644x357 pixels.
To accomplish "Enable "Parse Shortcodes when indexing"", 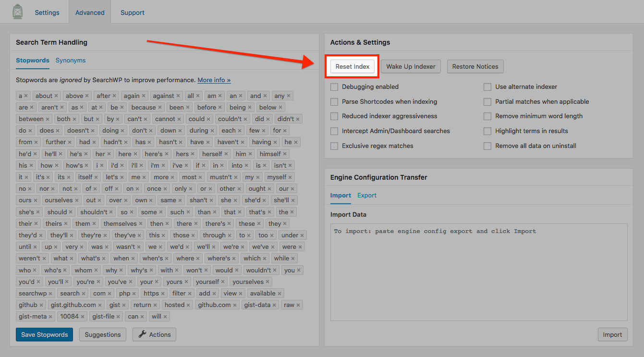I will point(334,102).
